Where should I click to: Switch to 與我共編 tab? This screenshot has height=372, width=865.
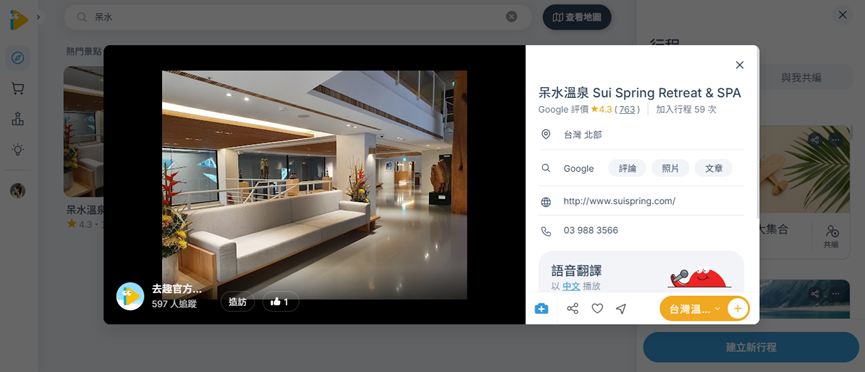[x=801, y=77]
